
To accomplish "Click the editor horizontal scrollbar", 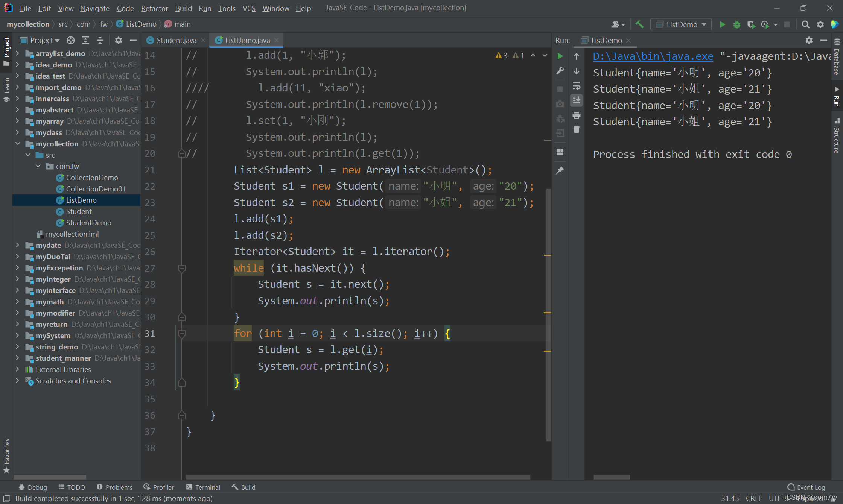I will coord(358,477).
